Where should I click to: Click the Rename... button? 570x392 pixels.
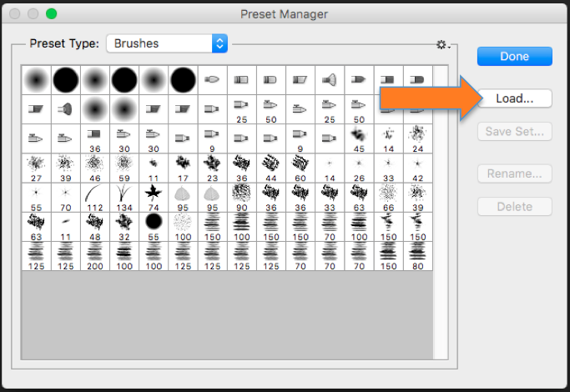(514, 173)
